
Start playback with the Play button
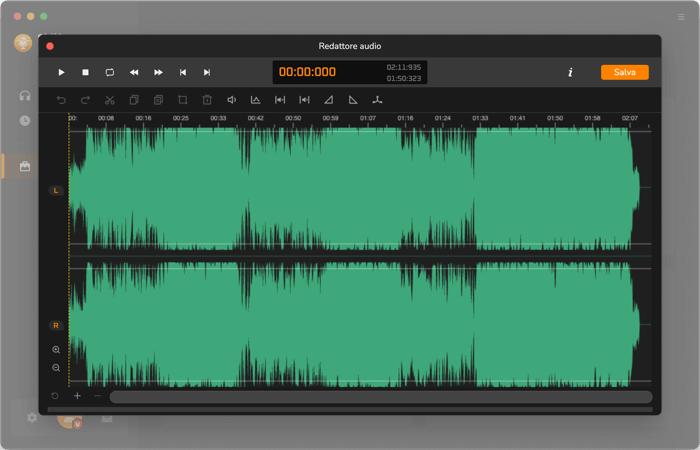coord(61,72)
